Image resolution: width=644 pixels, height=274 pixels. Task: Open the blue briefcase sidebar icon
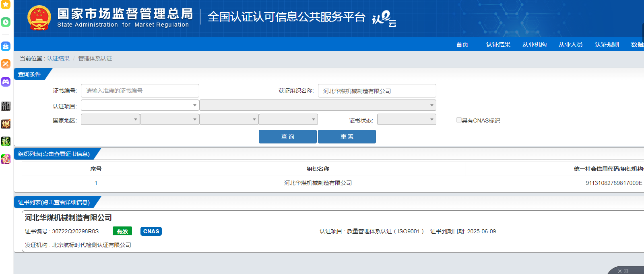click(x=6, y=46)
